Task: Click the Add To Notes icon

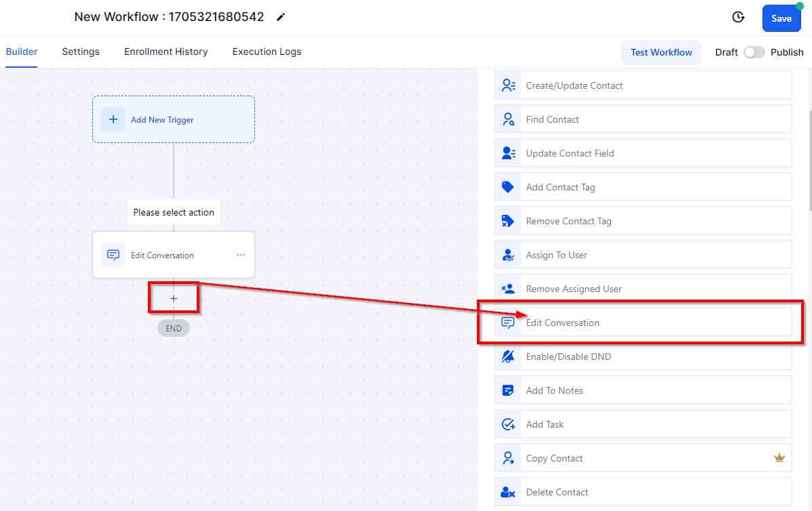Action: [507, 390]
